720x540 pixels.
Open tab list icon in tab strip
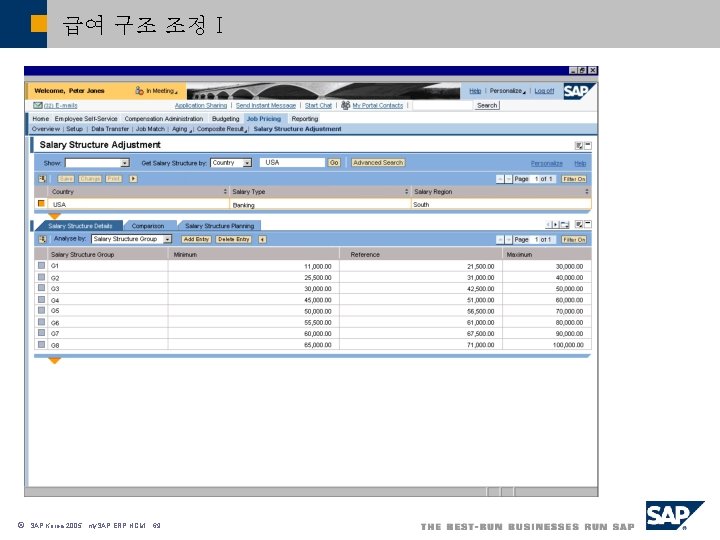coord(565,225)
